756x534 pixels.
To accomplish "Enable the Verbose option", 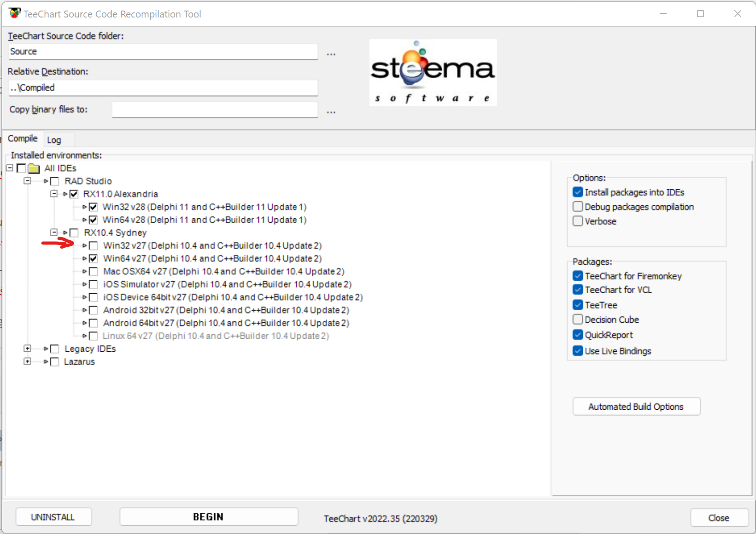I will click(x=578, y=221).
